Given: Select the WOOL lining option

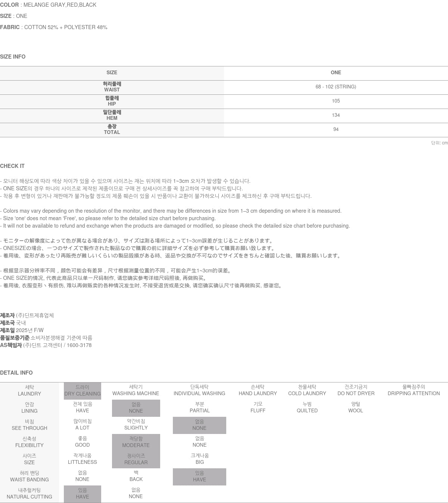Looking at the screenshot, I should click(x=355, y=407).
